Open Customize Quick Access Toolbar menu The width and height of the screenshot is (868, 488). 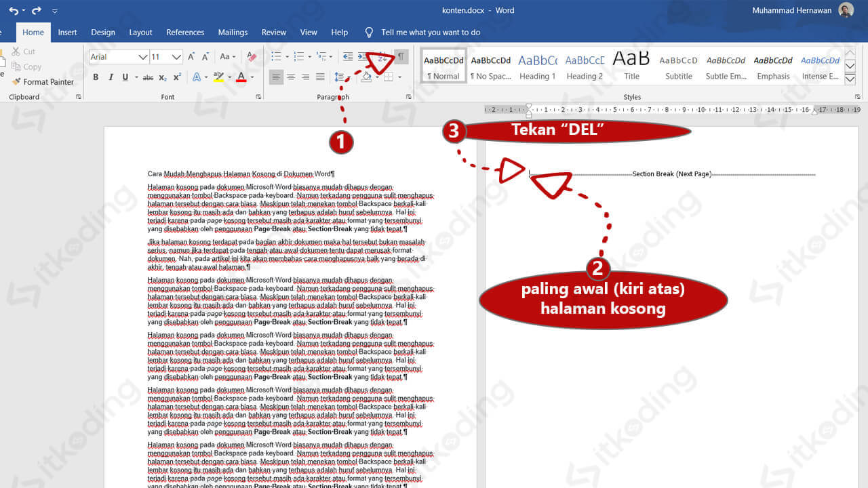tap(55, 11)
